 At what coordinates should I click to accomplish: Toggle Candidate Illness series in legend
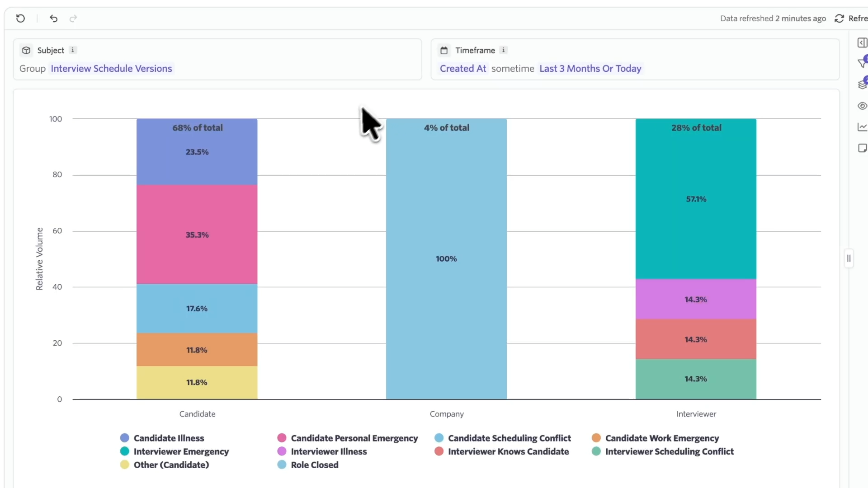[169, 438]
